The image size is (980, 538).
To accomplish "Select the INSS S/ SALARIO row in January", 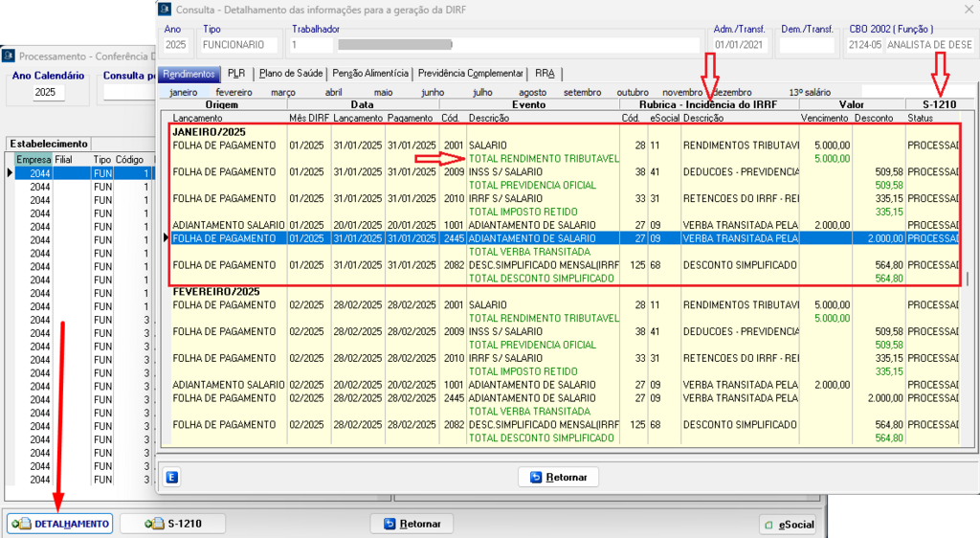I will pyautogui.click(x=503, y=171).
